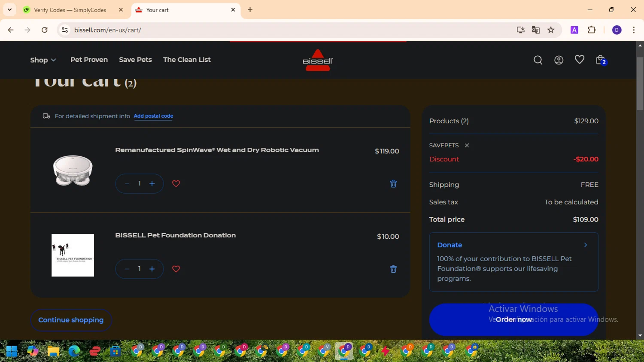Open The Clean List menu item
644x362 pixels.
187,60
